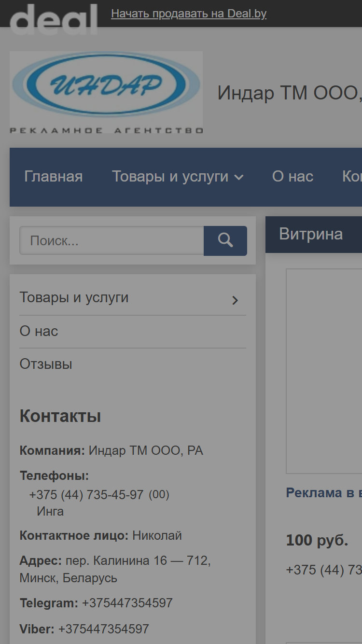The height and width of the screenshot is (644, 362).
Task: Click Telegram number +375447354597
Action: click(127, 603)
